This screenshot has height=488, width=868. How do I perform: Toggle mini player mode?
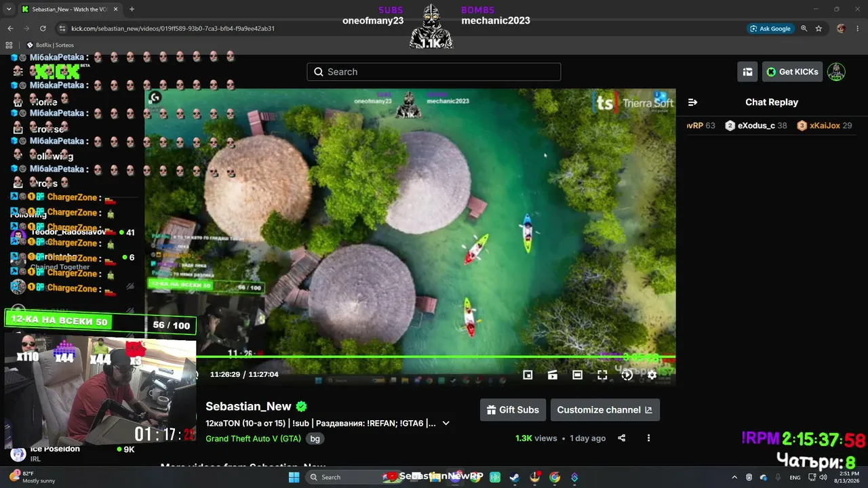click(x=528, y=375)
